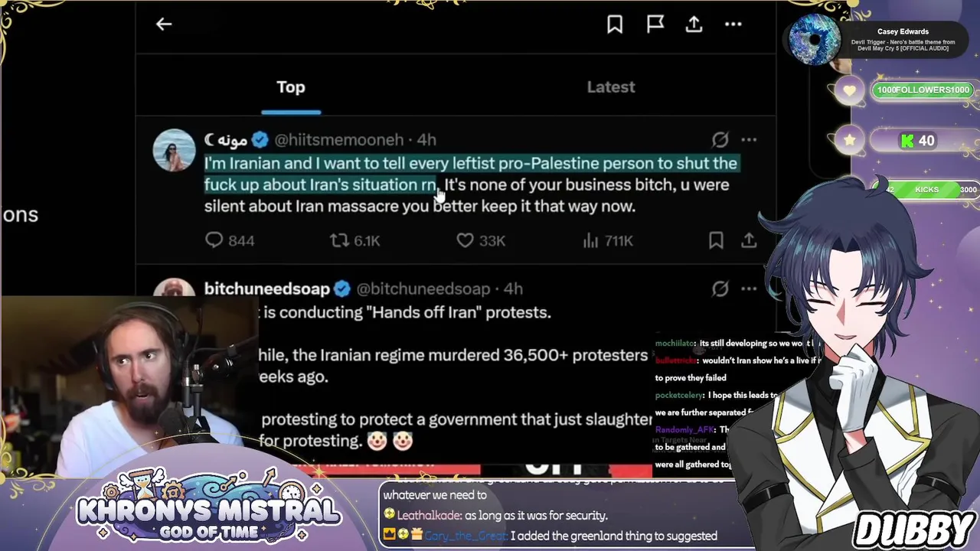Click the first tweet author's profile picture
Image resolution: width=980 pixels, height=551 pixels.
(x=175, y=150)
